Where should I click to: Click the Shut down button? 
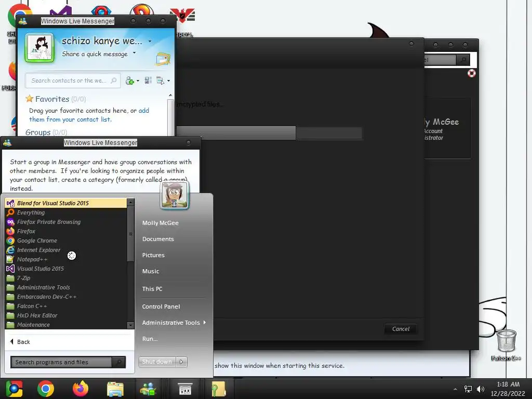point(157,362)
